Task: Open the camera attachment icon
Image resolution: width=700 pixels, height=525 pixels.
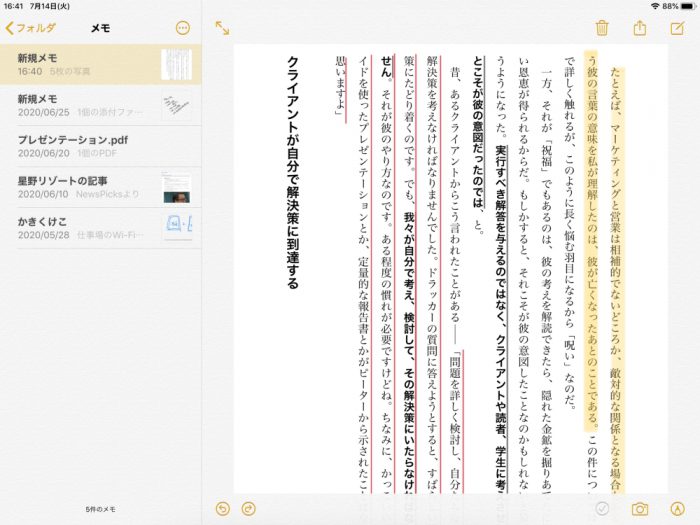Action: pyautogui.click(x=640, y=508)
